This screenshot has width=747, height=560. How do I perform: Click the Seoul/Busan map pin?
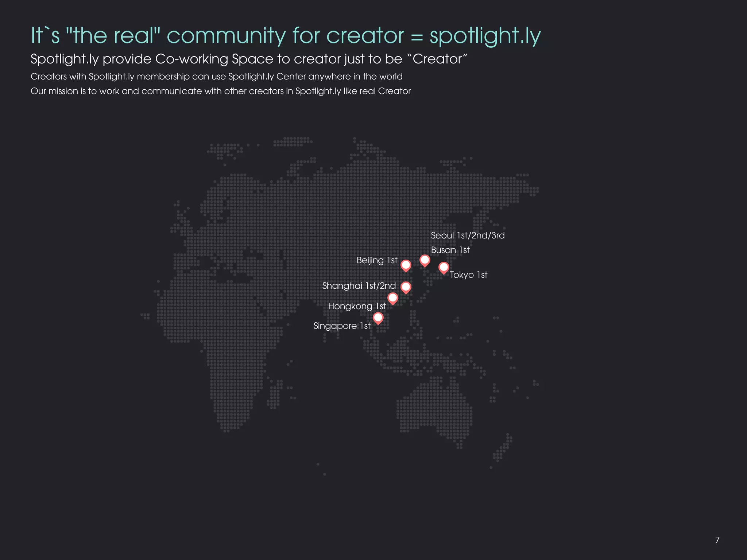point(425,260)
